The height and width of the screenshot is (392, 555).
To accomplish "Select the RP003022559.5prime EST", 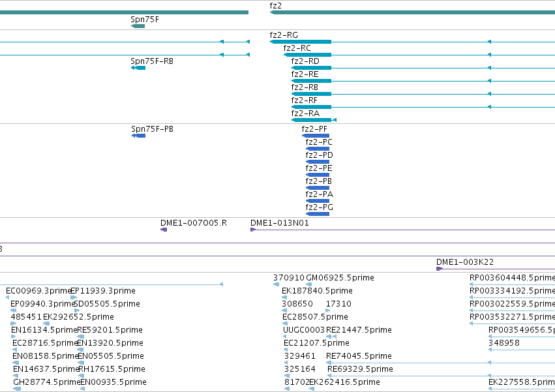I will pos(512,311).
